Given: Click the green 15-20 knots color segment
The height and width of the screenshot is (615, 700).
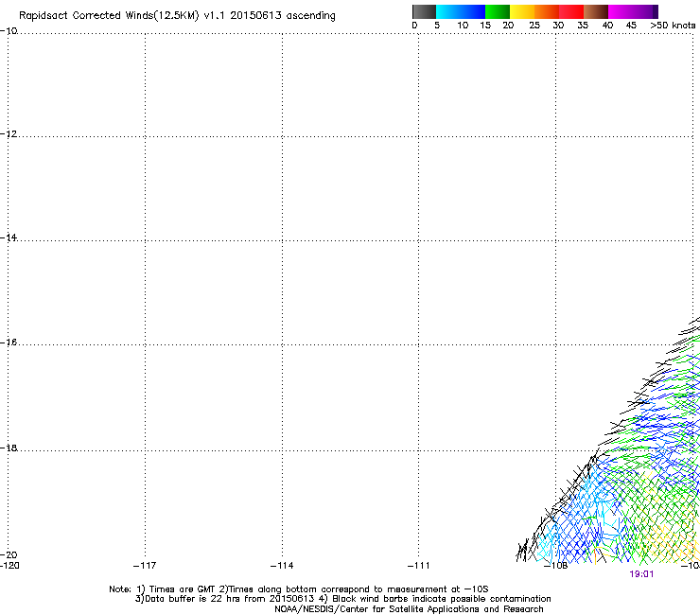Looking at the screenshot, I should point(498,11).
